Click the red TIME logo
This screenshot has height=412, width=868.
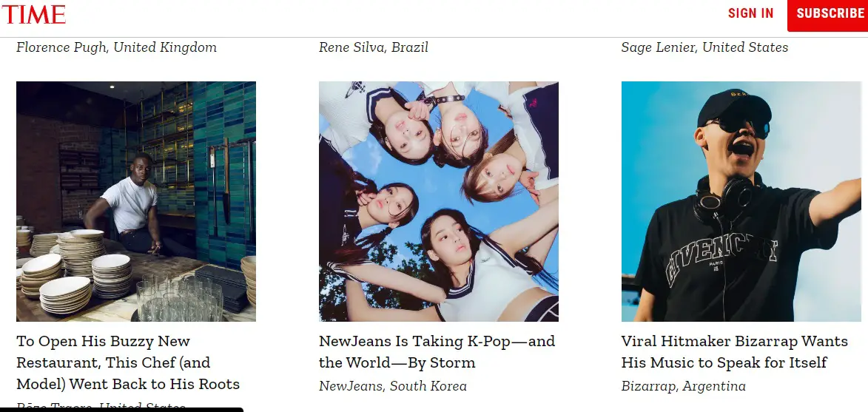[x=33, y=14]
